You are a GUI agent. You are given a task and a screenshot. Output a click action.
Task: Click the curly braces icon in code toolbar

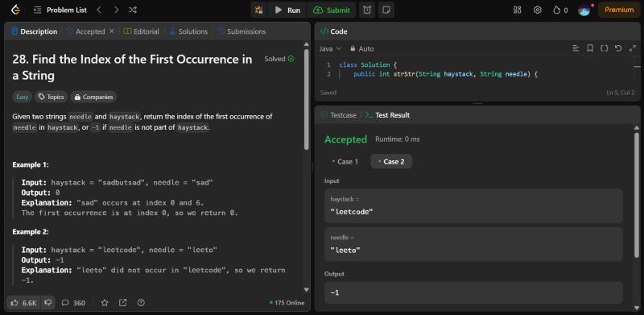click(605, 48)
